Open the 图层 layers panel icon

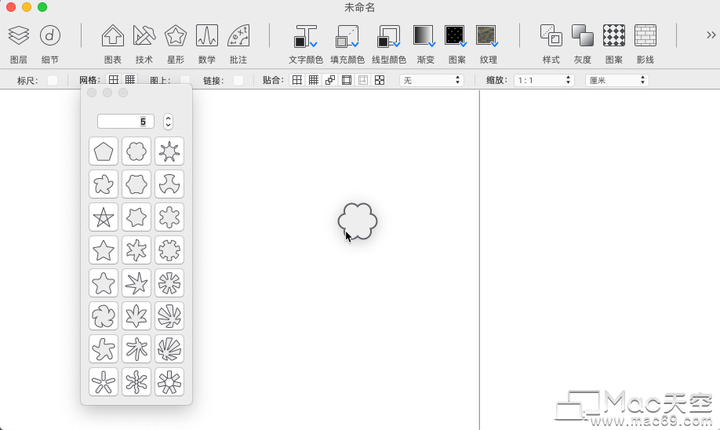click(x=19, y=35)
